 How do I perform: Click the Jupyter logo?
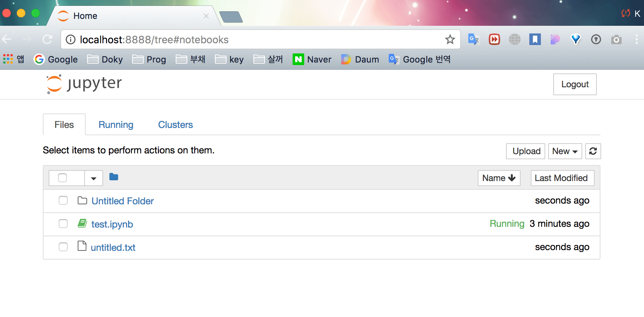coord(84,84)
